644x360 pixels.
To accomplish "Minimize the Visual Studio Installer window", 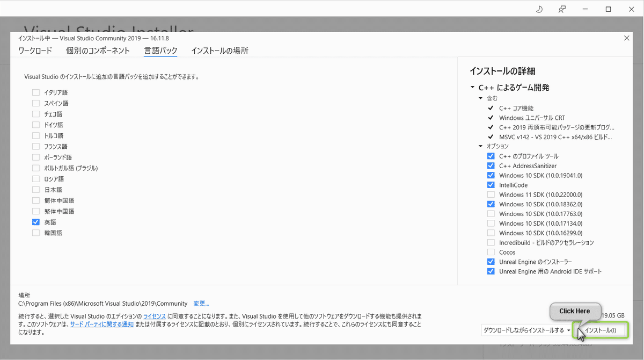I will (x=586, y=9).
